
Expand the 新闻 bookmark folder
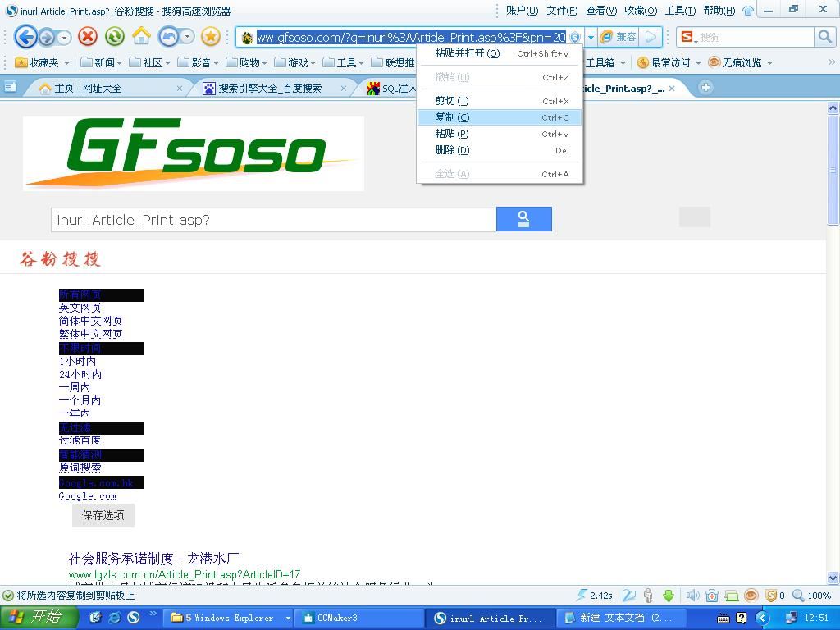[101, 62]
